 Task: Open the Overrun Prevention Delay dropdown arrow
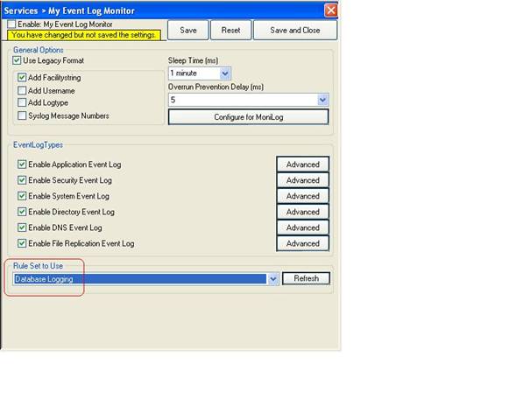tap(322, 100)
